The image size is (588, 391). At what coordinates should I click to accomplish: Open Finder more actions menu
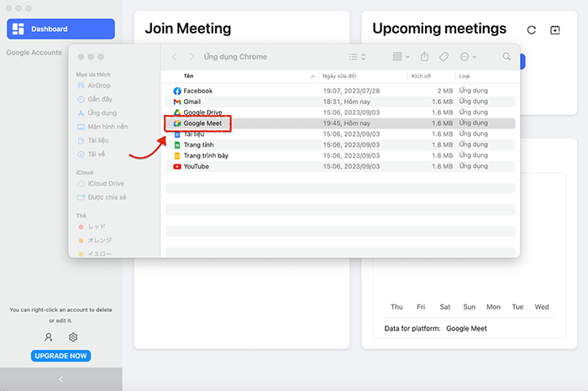coord(468,56)
